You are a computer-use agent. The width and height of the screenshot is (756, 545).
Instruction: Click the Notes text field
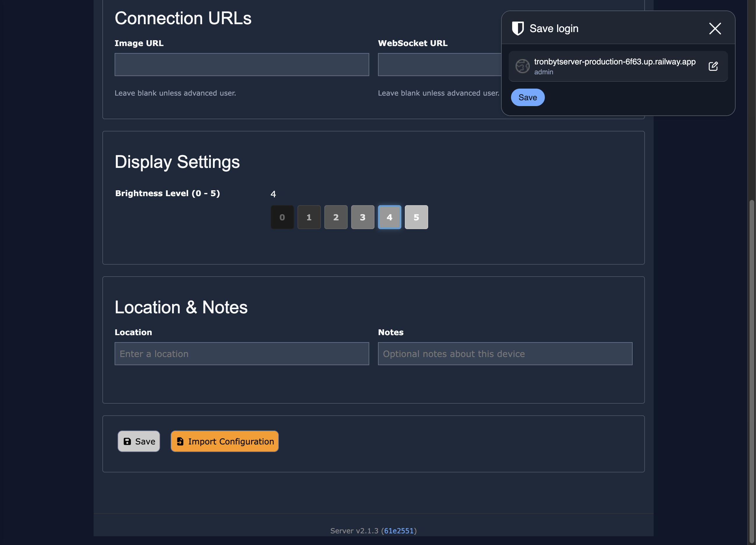[x=505, y=354]
